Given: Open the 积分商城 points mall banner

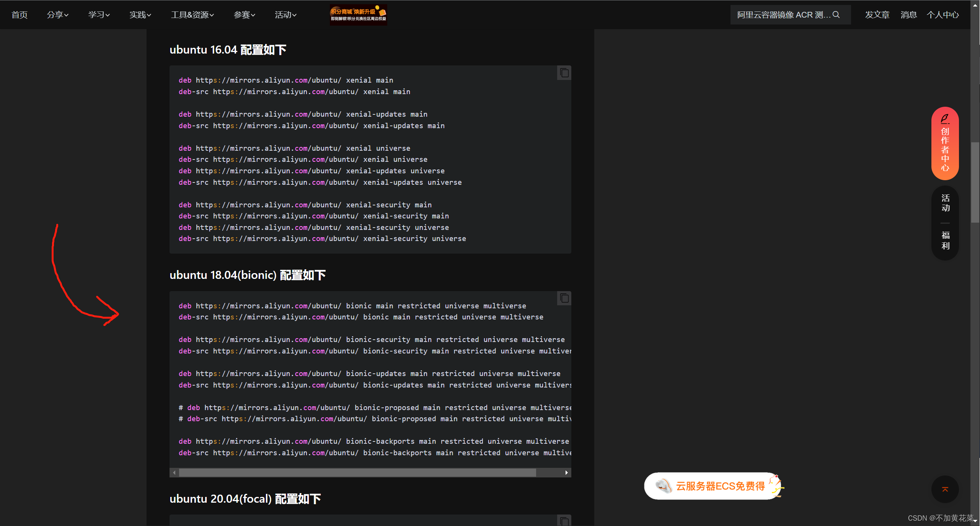Looking at the screenshot, I should [x=357, y=15].
